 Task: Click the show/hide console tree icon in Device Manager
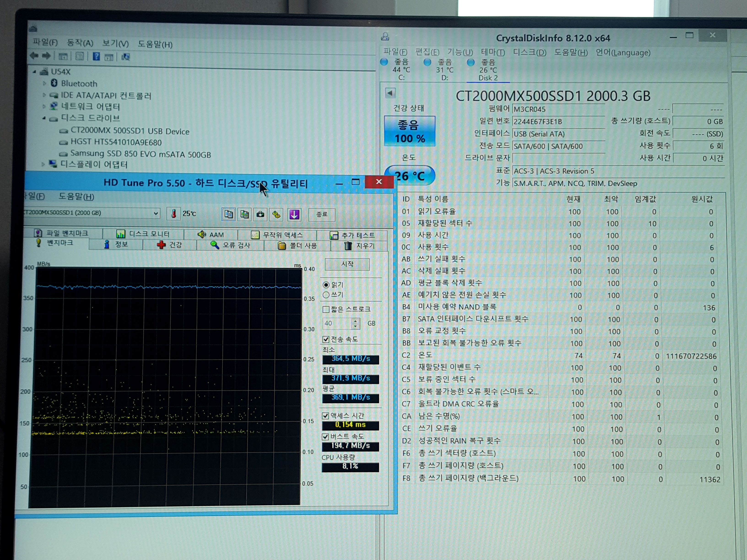(x=63, y=56)
